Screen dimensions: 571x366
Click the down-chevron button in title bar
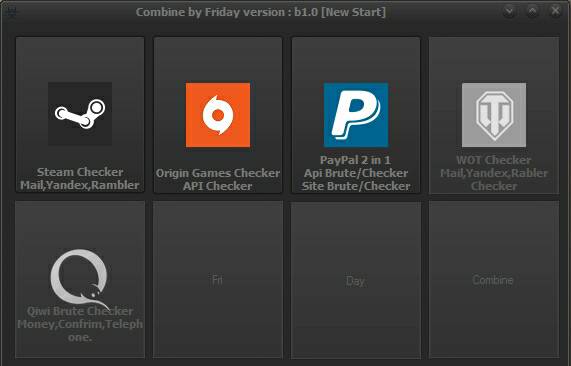click(x=509, y=11)
